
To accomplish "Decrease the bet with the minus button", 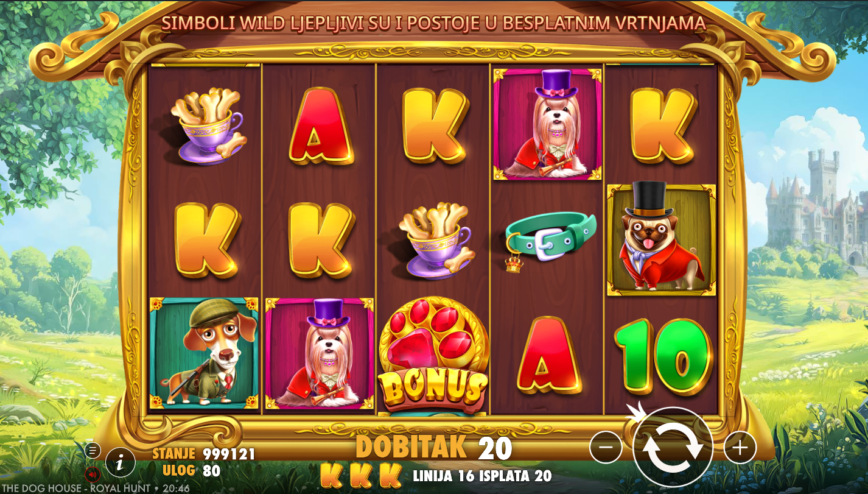I will click(606, 448).
